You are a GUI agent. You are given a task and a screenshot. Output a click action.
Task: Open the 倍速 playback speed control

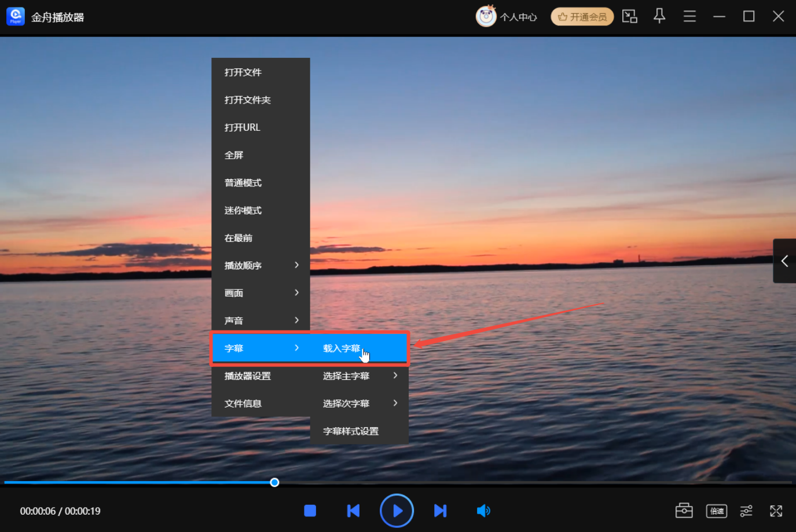(x=717, y=511)
